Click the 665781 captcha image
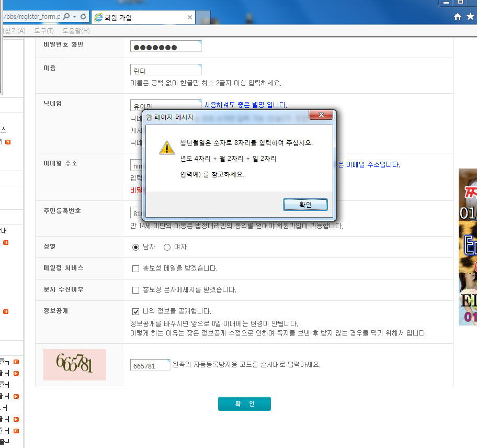The width and height of the screenshot is (477, 448). point(75,364)
